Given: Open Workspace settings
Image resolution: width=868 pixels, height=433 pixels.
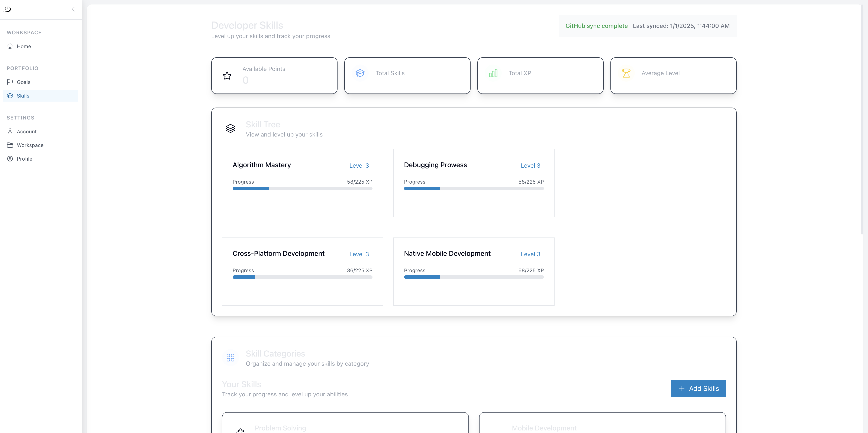Looking at the screenshot, I should (41, 145).
